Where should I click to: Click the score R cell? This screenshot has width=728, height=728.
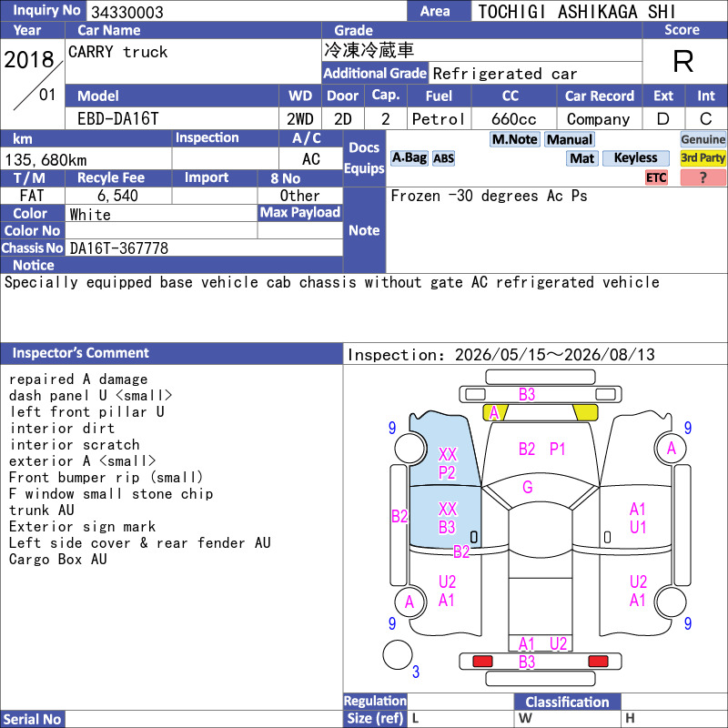click(683, 61)
